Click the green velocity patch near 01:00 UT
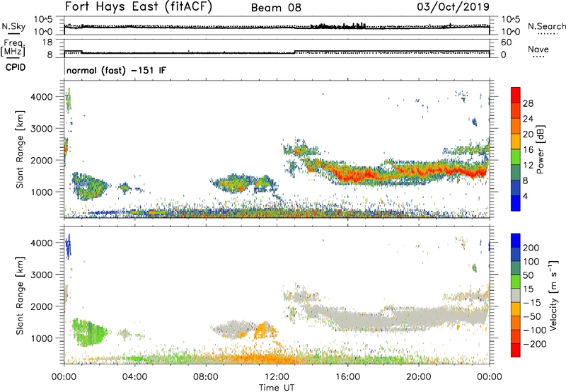 (91, 333)
